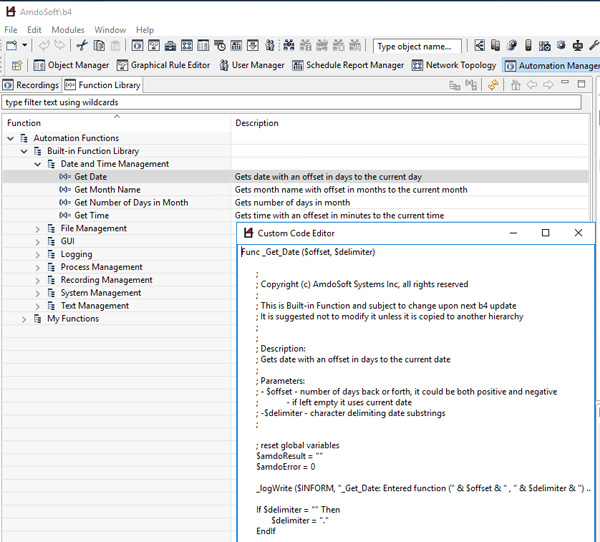Click the orange refresh sync icon

click(493, 85)
